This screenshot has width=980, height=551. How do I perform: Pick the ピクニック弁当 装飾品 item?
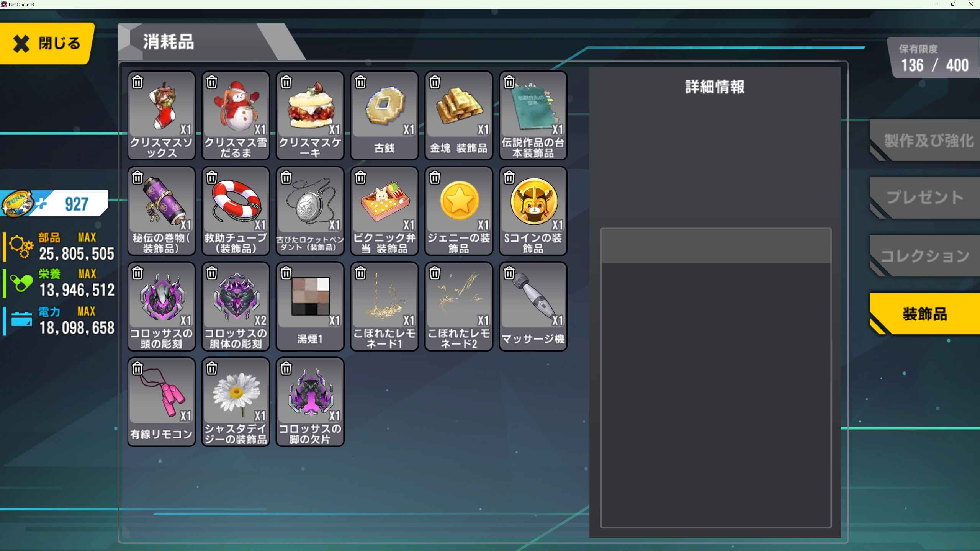click(x=384, y=211)
